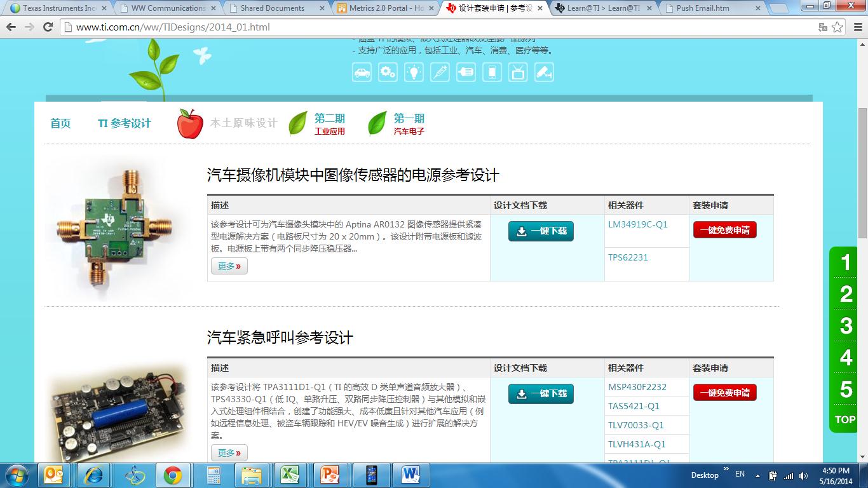Expand 更多 under emergency call description
The height and width of the screenshot is (488, 868).
coord(229,453)
